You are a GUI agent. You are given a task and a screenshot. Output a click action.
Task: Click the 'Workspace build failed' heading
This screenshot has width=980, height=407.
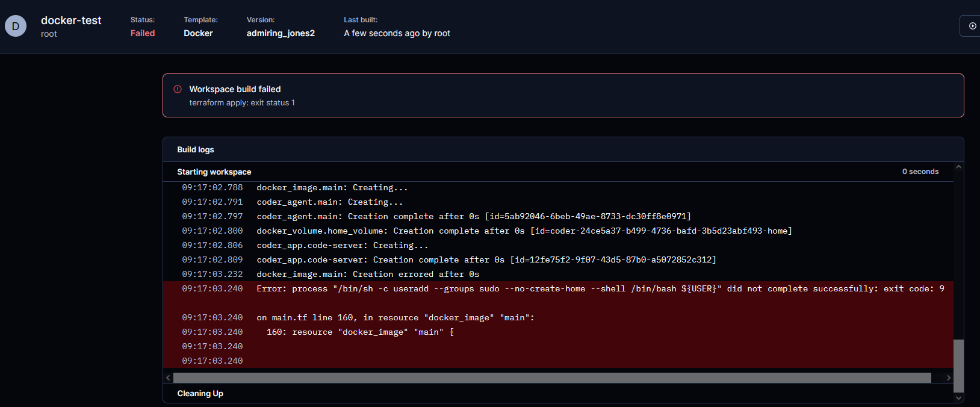pyautogui.click(x=235, y=89)
